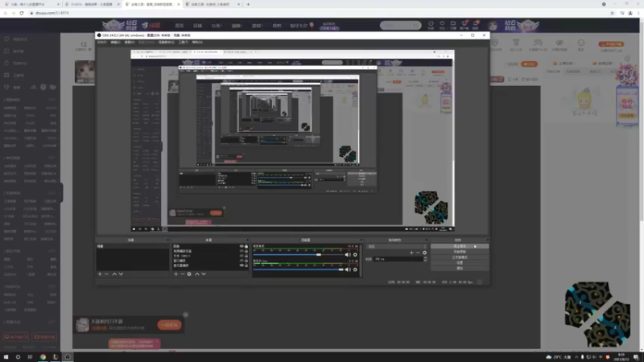Pop out the Scenes dock panel
The image size is (644, 362).
click(167, 240)
